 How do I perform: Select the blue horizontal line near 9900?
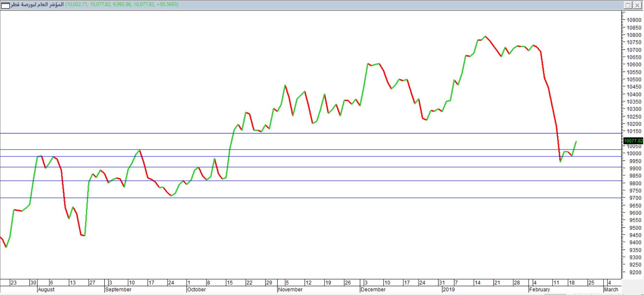(x=310, y=167)
